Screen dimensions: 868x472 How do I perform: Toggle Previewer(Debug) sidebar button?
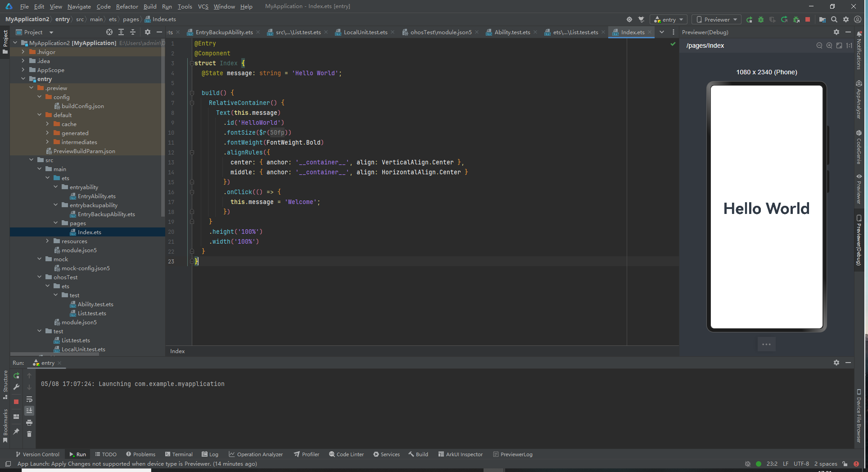tap(859, 240)
